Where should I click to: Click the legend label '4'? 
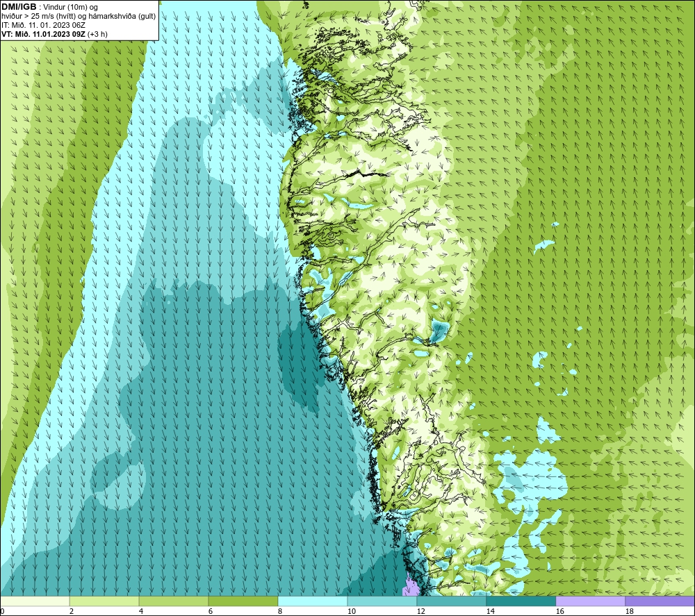coord(141,611)
